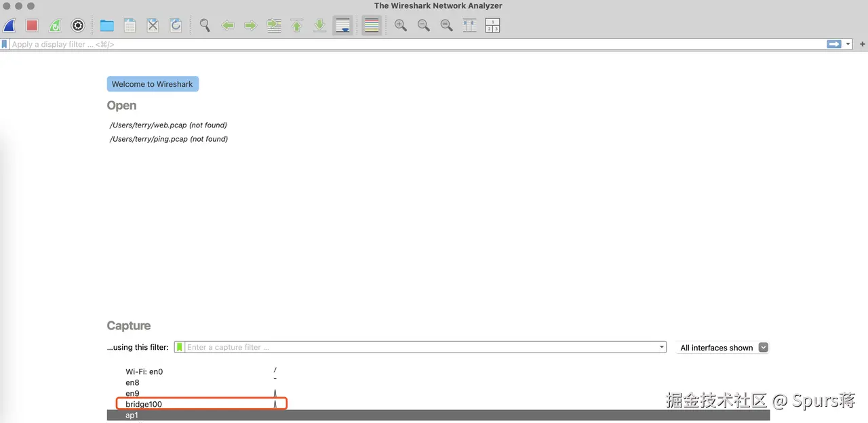Reset text to normal size

coord(447,26)
